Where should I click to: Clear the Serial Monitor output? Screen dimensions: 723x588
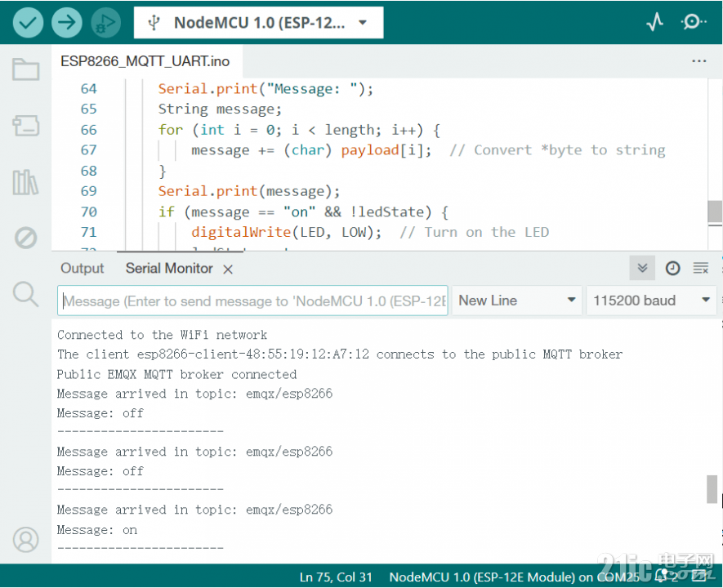(701, 268)
